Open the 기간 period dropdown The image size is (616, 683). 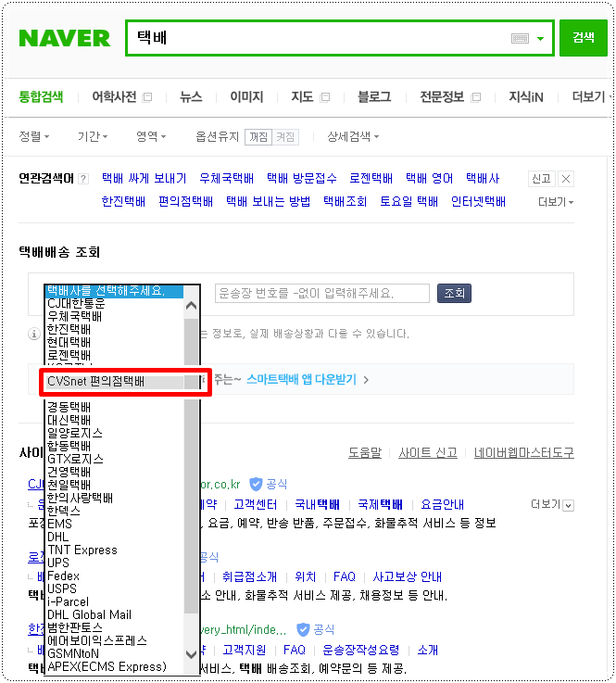point(93,137)
